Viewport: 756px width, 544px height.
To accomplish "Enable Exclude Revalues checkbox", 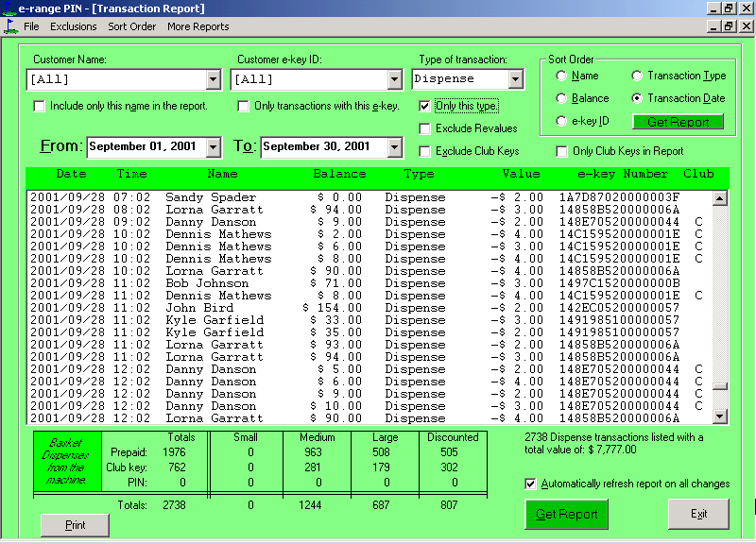I will [x=425, y=128].
